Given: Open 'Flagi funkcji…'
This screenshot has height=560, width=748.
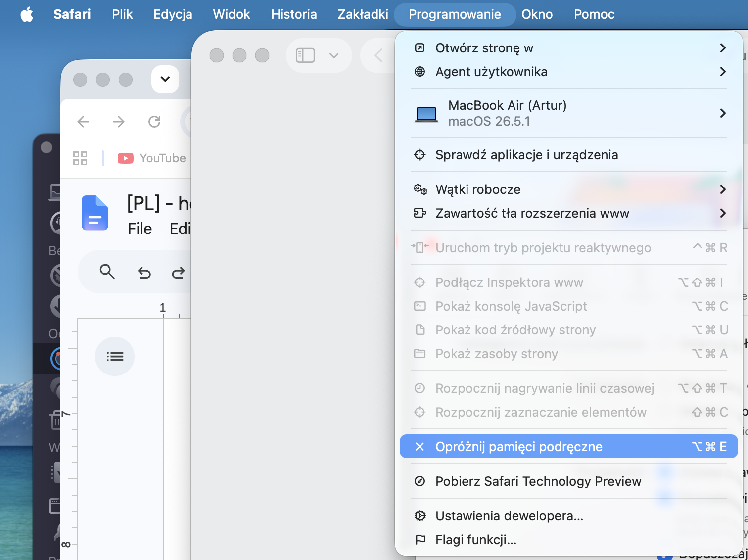Looking at the screenshot, I should (x=569, y=540).
